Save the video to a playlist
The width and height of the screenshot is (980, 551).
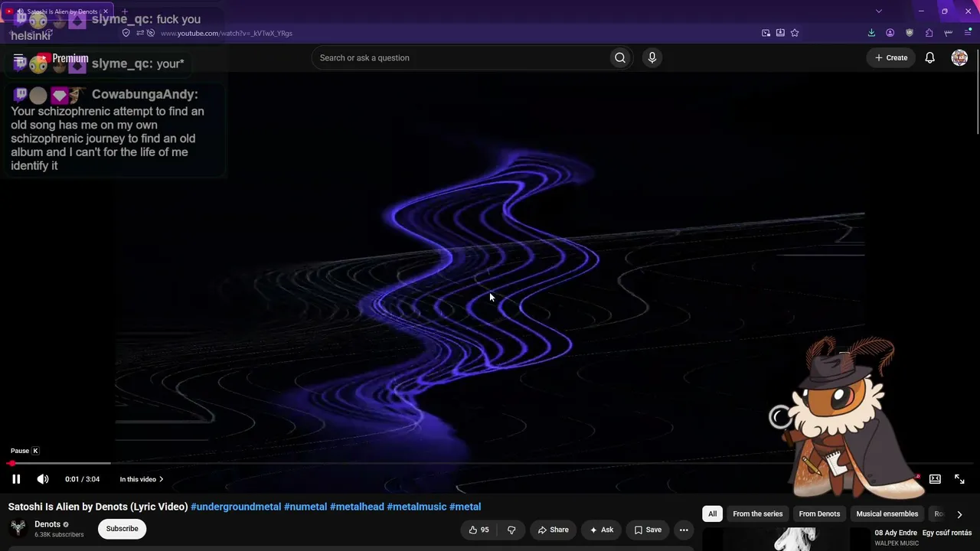pos(648,530)
